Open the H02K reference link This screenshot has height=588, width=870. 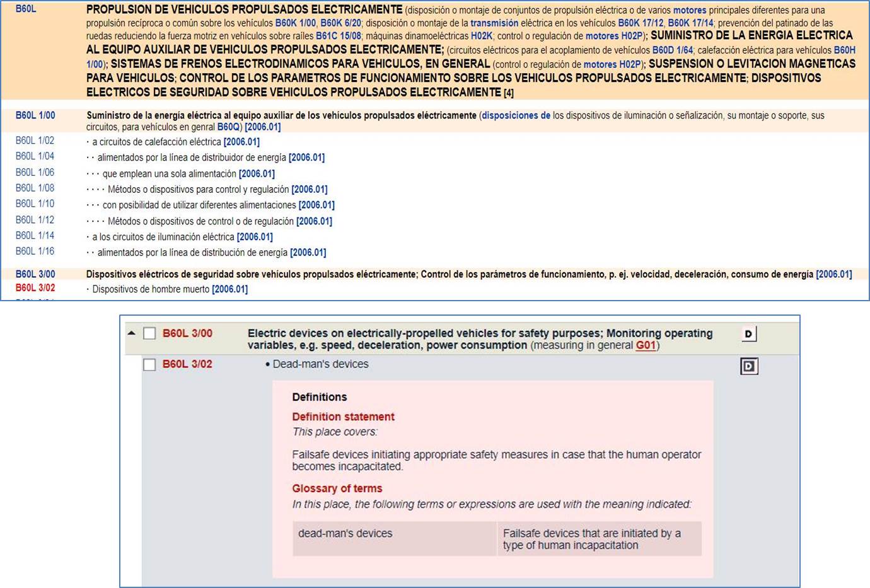pyautogui.click(x=482, y=37)
